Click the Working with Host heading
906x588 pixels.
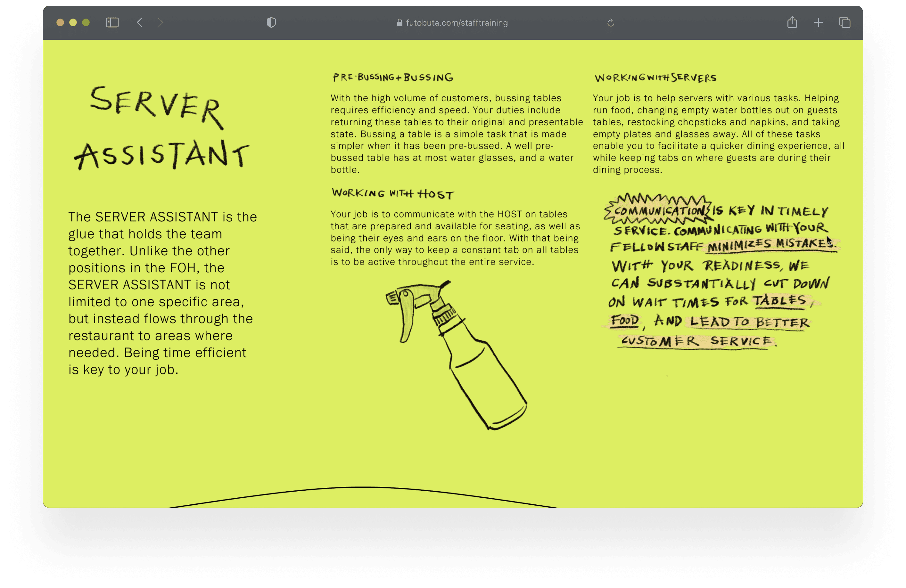[392, 194]
